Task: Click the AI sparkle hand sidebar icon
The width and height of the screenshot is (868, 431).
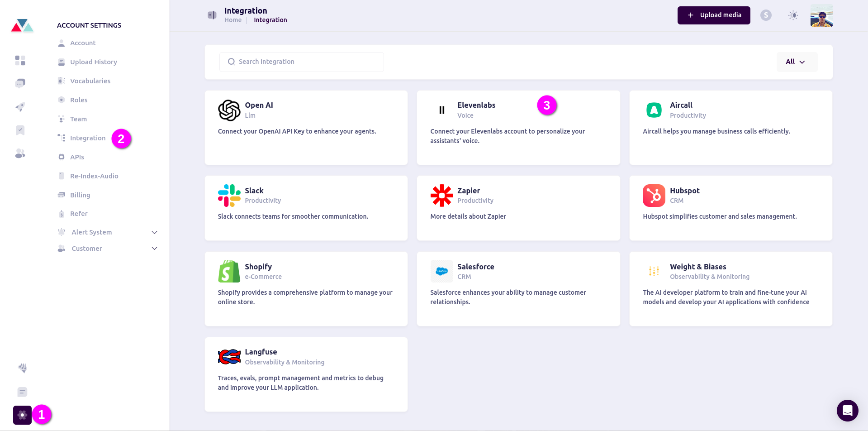Action: [22, 368]
